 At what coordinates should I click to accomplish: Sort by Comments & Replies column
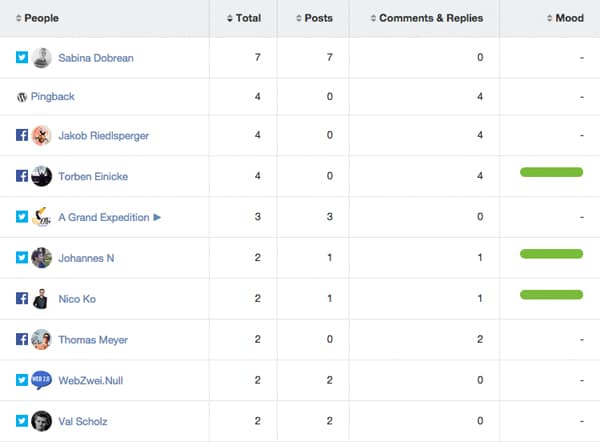pos(427,18)
